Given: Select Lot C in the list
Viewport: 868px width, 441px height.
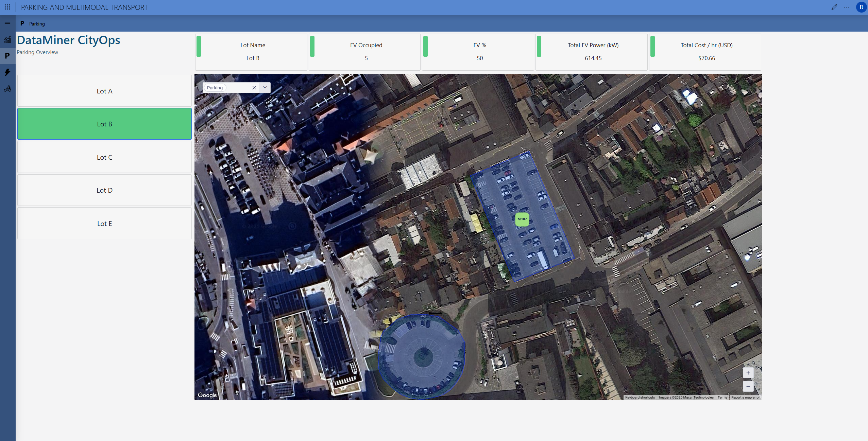Looking at the screenshot, I should point(104,157).
